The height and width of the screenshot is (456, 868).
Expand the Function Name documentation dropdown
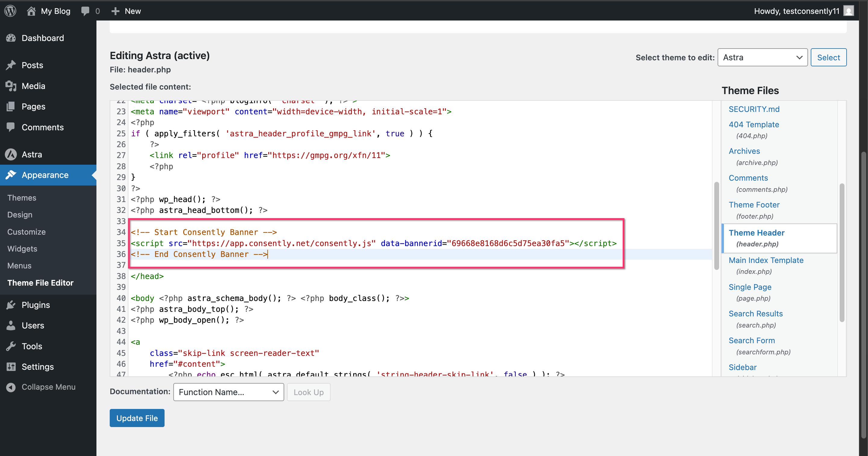228,392
